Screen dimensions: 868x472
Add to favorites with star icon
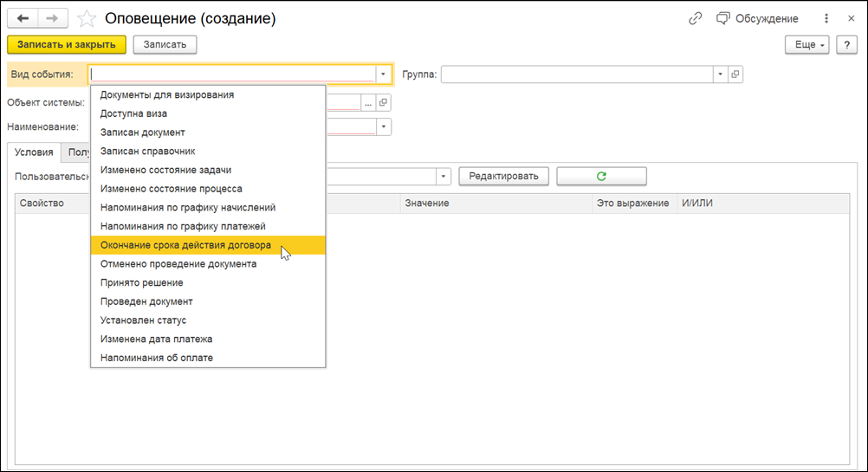pos(87,19)
